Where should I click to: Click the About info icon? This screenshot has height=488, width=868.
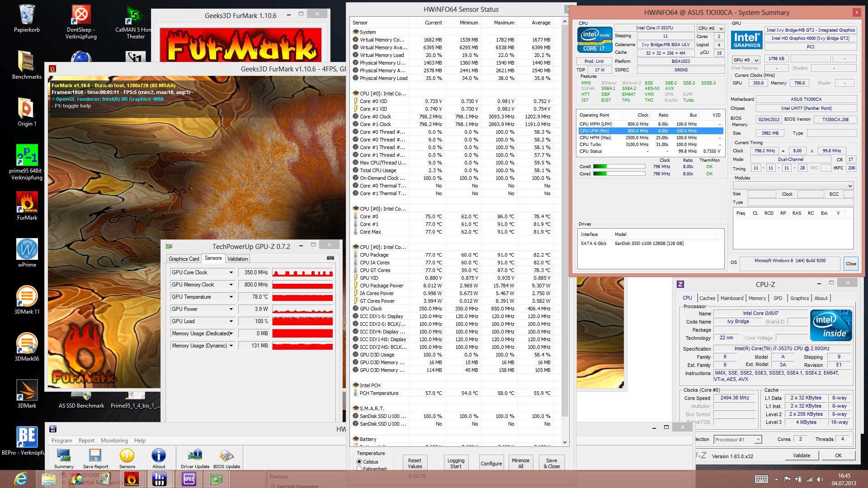[x=158, y=455]
